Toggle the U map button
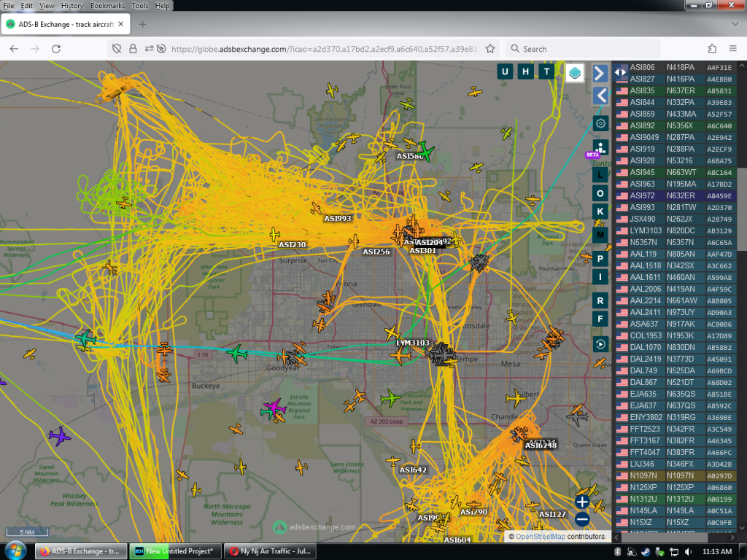Screen dimensions: 747x560 tap(505, 72)
